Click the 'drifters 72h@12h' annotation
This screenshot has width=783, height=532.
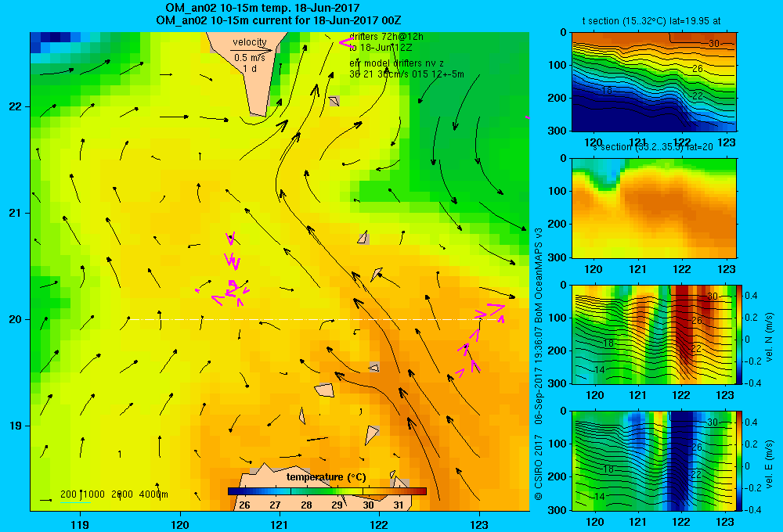pyautogui.click(x=387, y=37)
